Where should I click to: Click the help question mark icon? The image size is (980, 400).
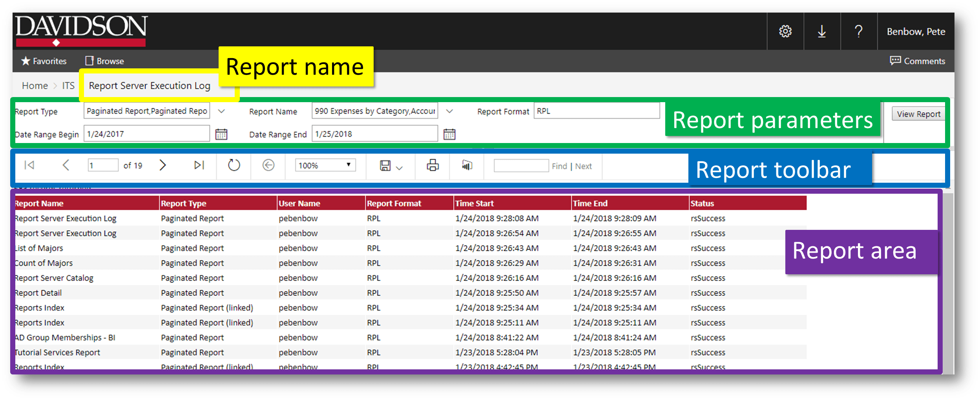(x=859, y=31)
